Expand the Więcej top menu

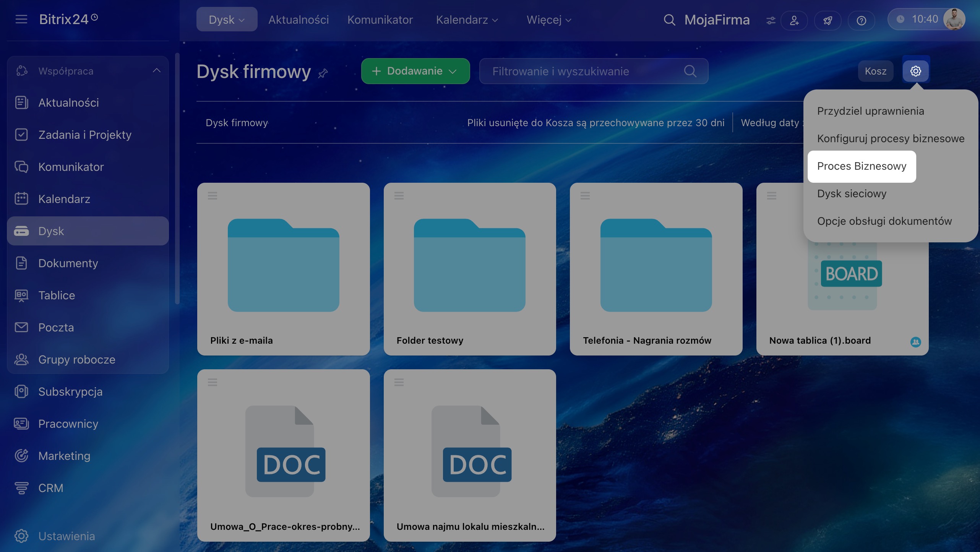click(x=548, y=20)
